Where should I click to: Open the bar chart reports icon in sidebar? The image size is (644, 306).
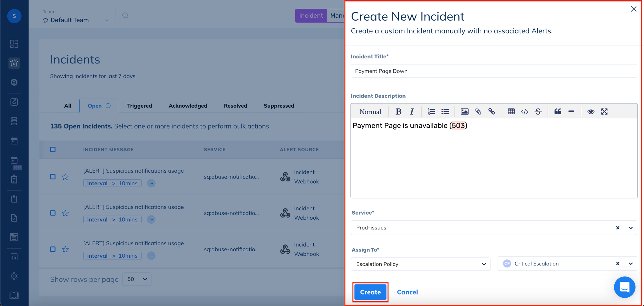14,257
